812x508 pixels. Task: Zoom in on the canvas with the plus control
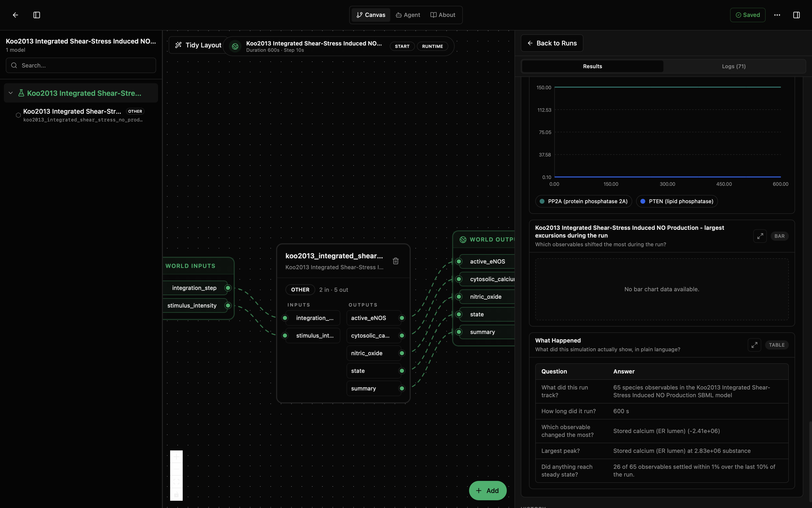point(176,457)
